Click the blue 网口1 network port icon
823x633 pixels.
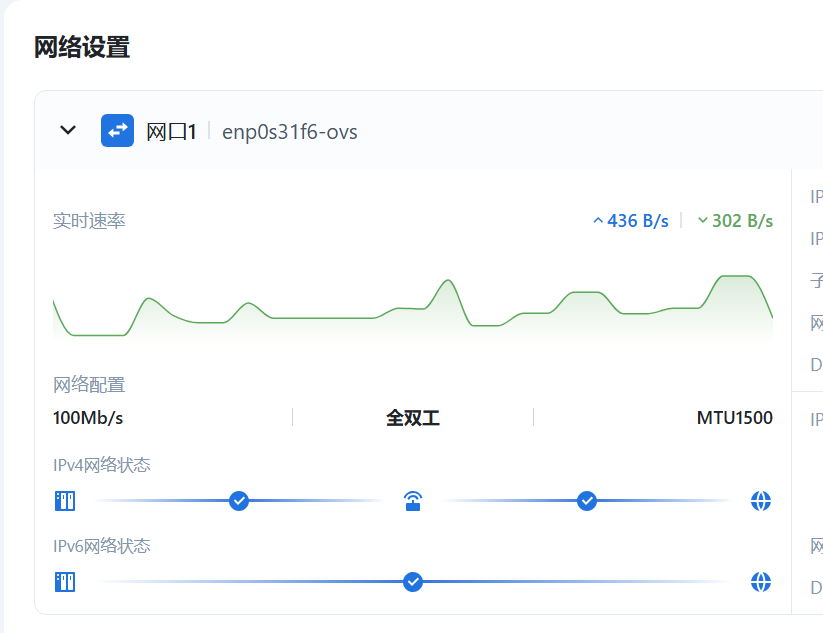pos(118,131)
